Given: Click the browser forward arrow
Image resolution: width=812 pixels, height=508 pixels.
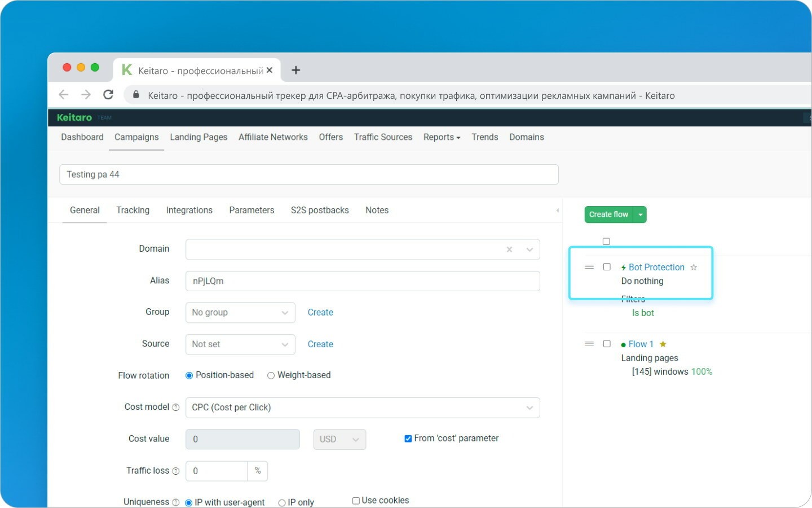Looking at the screenshot, I should point(86,95).
